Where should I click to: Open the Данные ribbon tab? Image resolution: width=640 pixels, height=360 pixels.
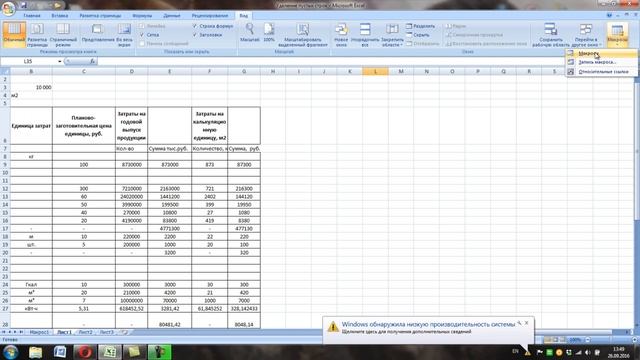(x=172, y=16)
